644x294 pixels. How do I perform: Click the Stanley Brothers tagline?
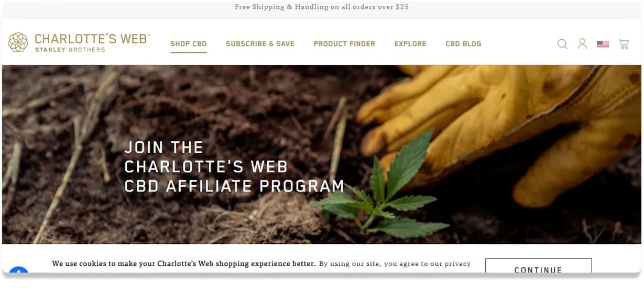coord(70,50)
